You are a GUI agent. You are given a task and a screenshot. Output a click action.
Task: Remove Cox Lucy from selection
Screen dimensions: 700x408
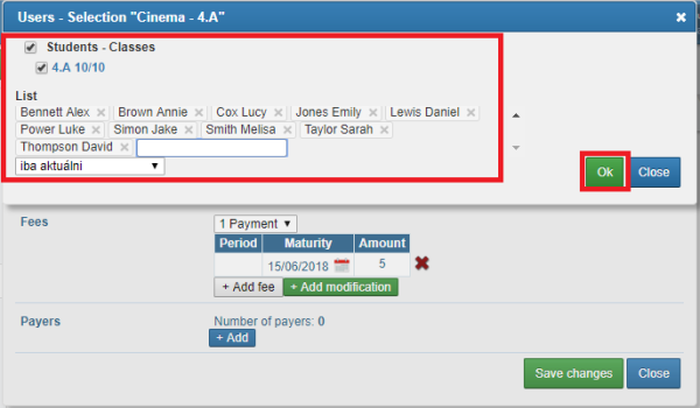278,113
